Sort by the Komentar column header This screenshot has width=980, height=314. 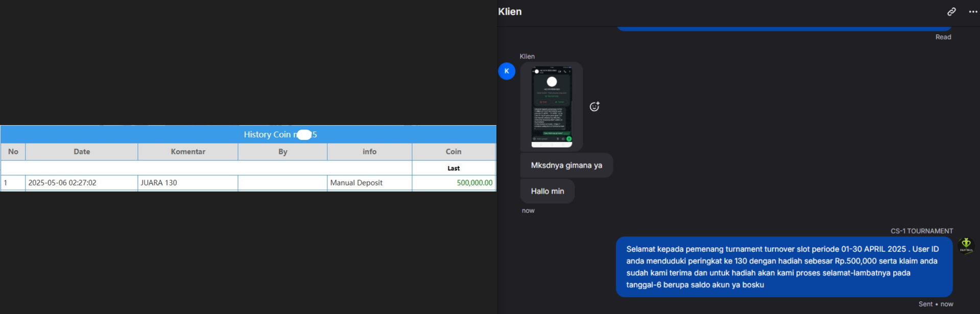click(188, 152)
